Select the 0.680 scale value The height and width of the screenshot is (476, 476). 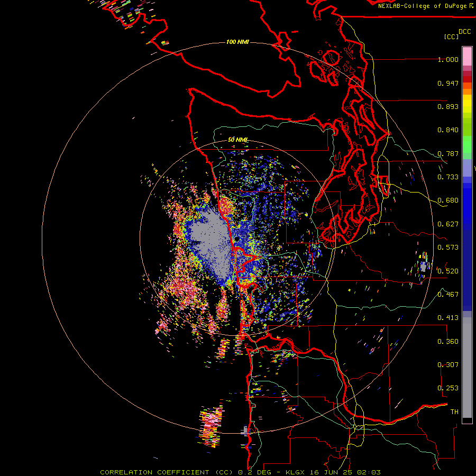point(448,200)
